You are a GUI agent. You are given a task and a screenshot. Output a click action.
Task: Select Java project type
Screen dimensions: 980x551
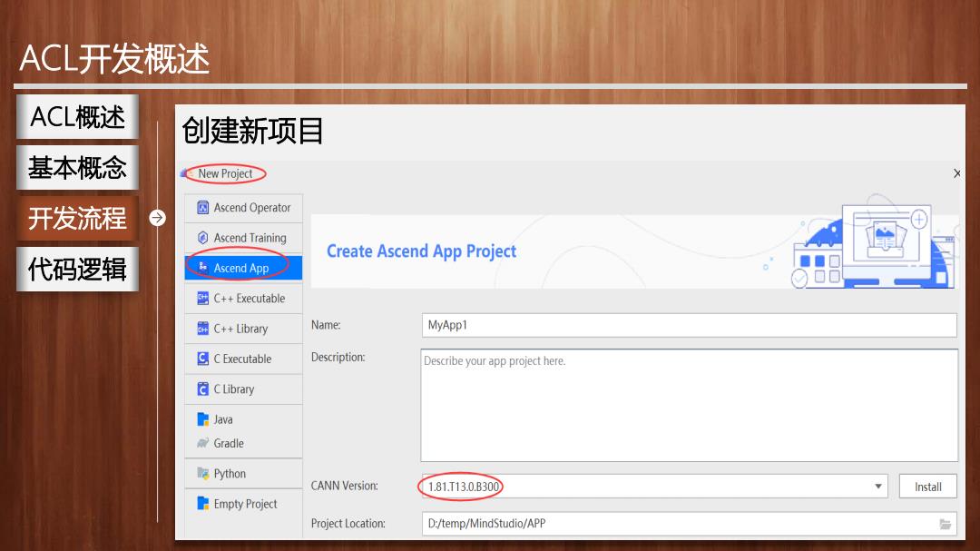(x=244, y=419)
